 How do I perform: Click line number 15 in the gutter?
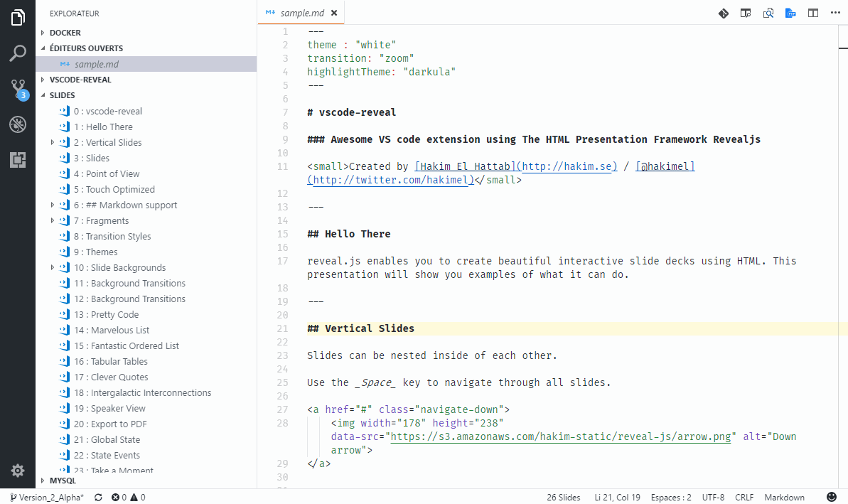[x=282, y=234]
